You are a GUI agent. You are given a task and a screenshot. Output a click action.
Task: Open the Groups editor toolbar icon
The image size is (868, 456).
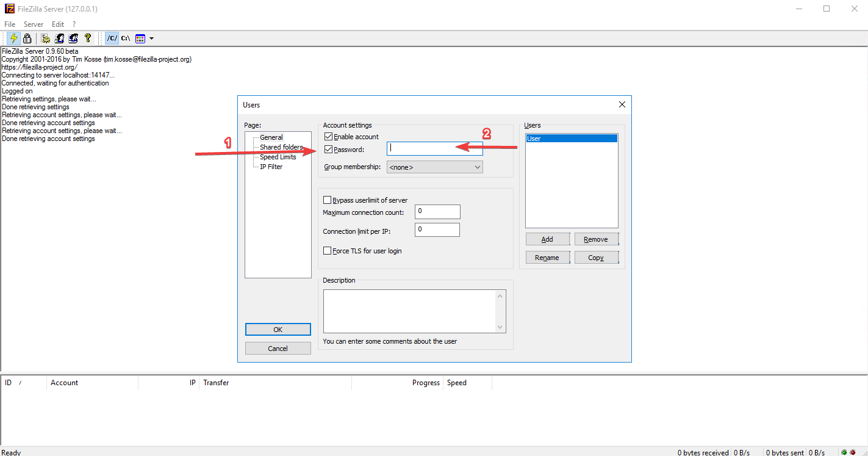point(74,38)
